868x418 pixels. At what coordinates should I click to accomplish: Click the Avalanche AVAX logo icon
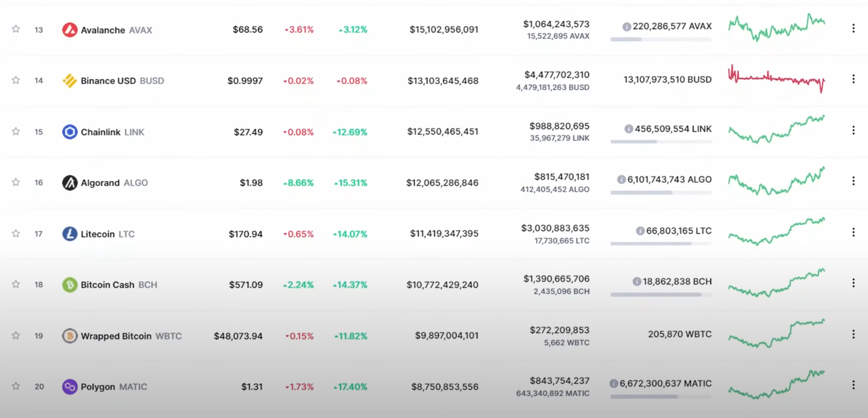pos(70,30)
